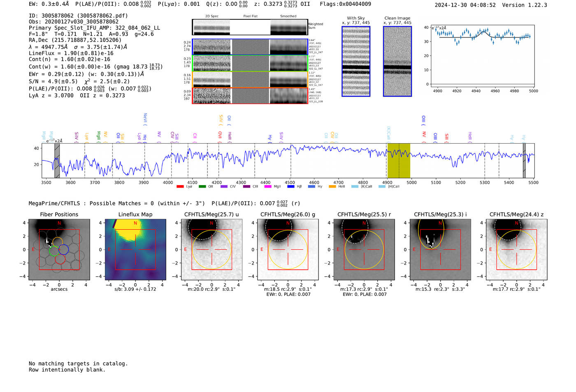Click the "LineFlux = 1.90(±0.81)e-16" value
The height and width of the screenshot is (392, 576).
pos(71,53)
